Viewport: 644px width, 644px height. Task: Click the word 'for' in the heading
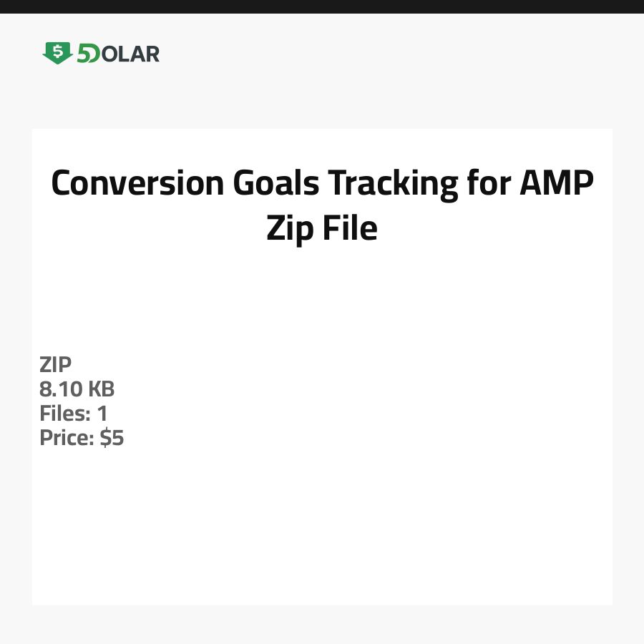[x=487, y=185]
